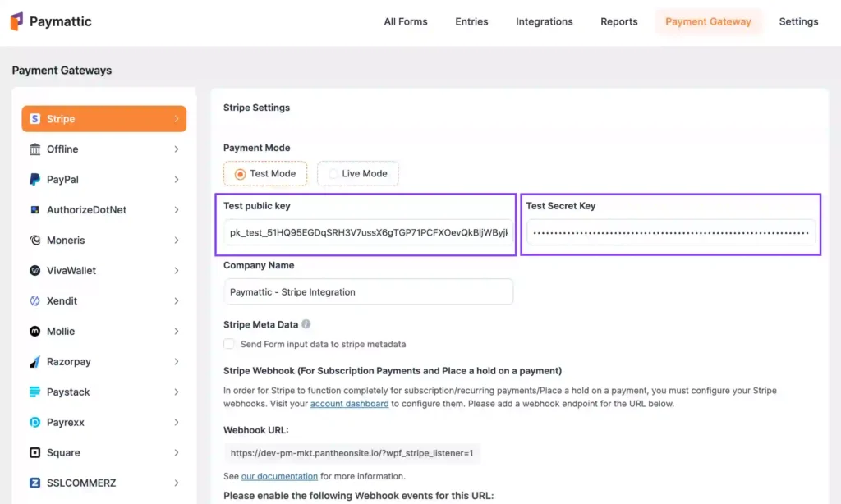This screenshot has width=841, height=504.
Task: Click the PayPal logo icon
Action: [34, 180]
